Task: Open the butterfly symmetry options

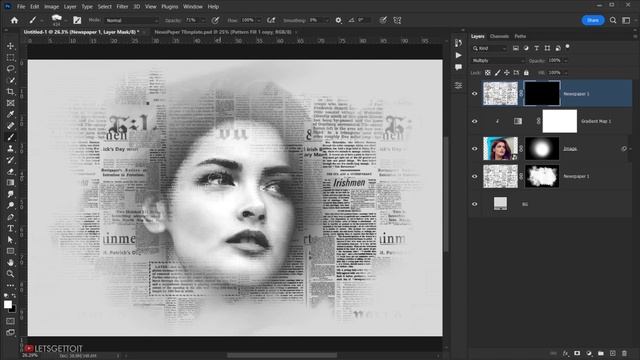Action: click(x=397, y=20)
